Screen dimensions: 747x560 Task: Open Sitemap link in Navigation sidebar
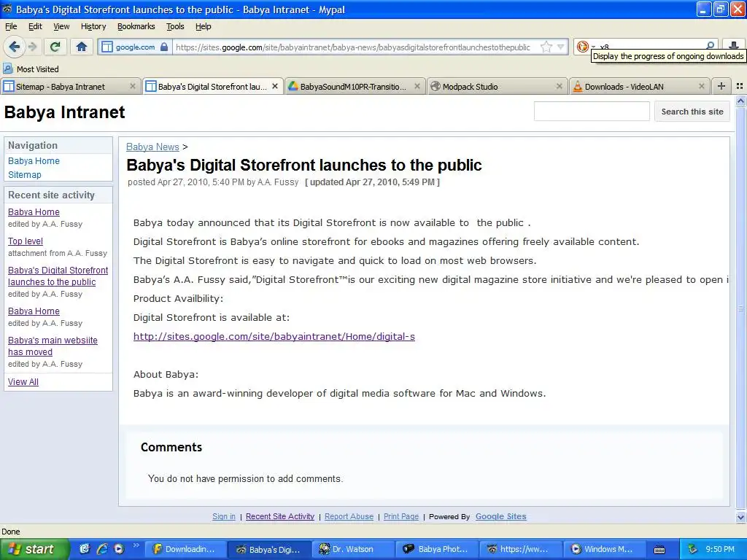tap(25, 175)
